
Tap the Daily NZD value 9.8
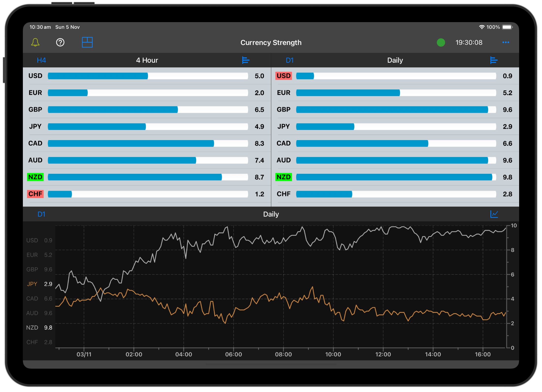click(x=507, y=177)
